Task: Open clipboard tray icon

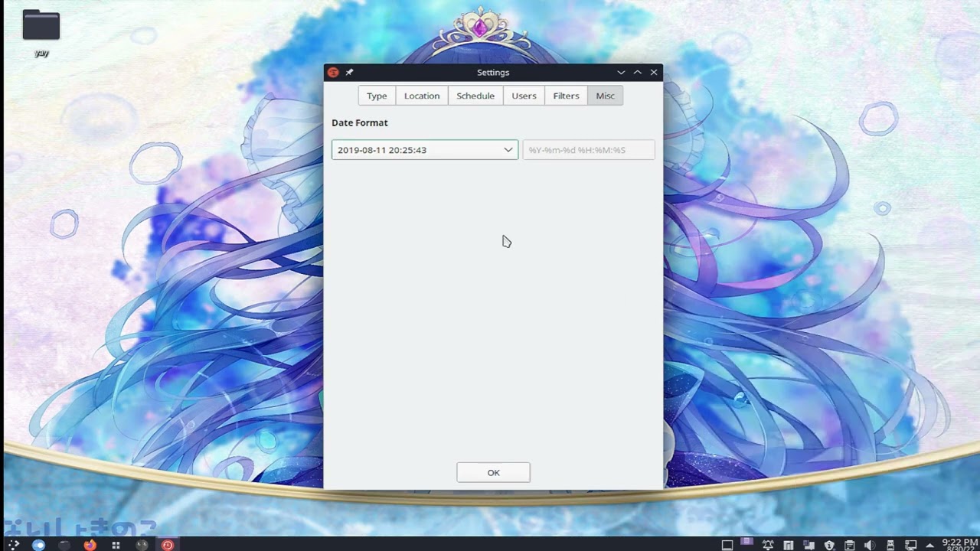Action: pos(849,545)
